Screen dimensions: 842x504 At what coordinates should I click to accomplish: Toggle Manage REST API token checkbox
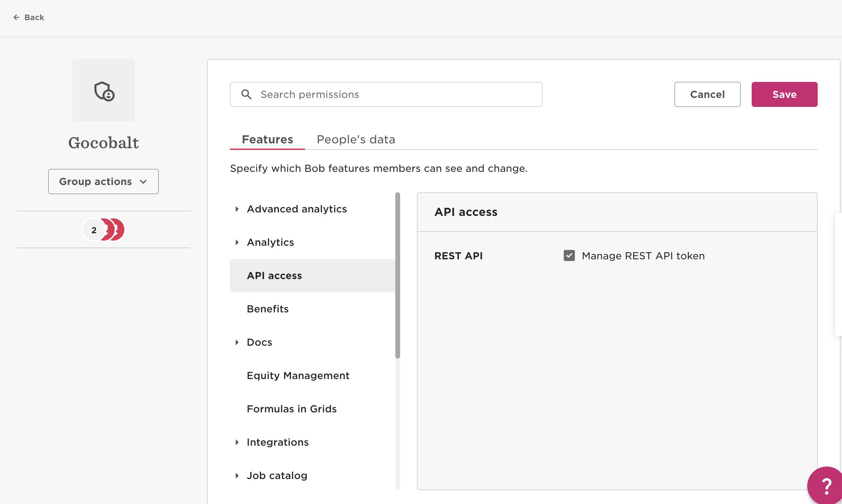coord(569,255)
